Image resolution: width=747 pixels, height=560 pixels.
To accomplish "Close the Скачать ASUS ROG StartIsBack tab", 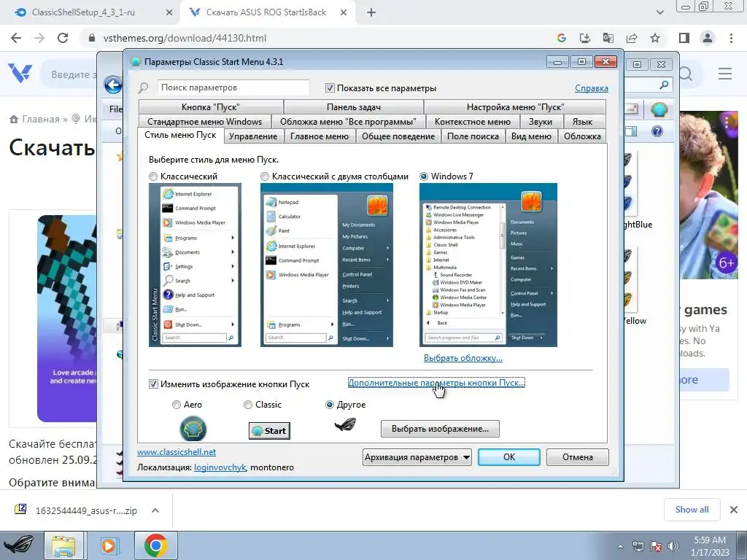I will coord(344,12).
